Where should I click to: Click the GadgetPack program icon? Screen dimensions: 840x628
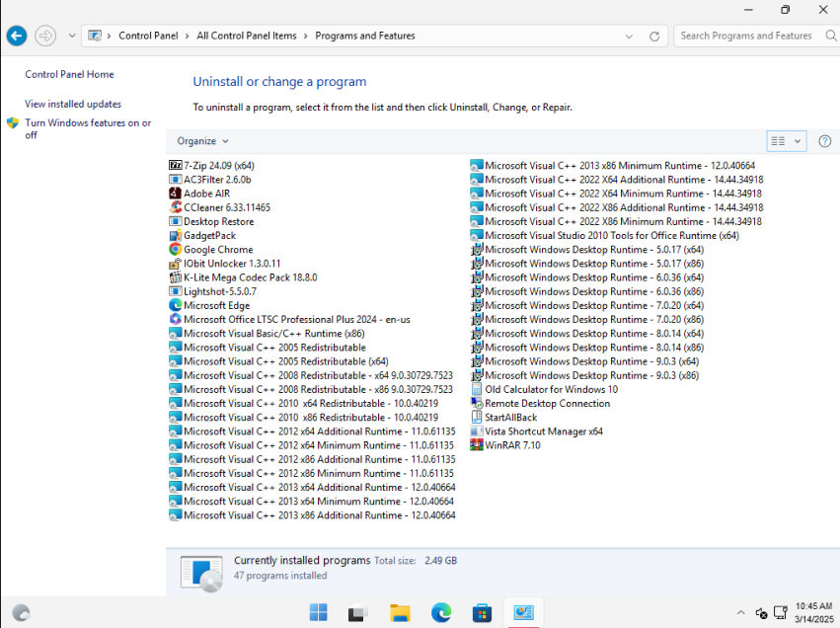point(175,235)
